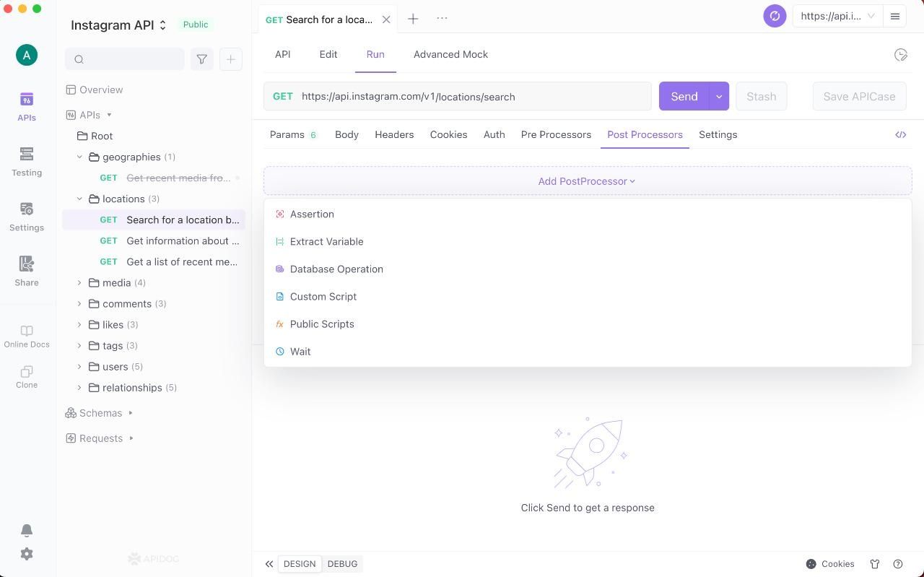The image size is (924, 577).
Task: Open the APIs section in sidebar
Action: tap(27, 106)
